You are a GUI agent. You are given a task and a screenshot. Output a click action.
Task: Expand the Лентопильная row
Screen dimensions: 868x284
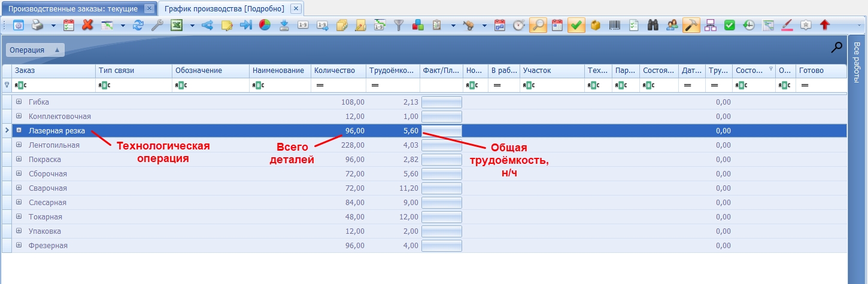pos(19,145)
